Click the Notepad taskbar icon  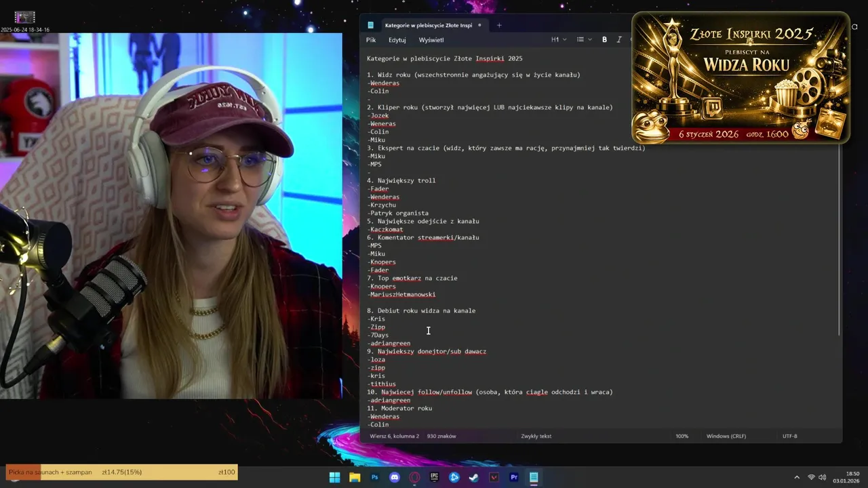534,477
